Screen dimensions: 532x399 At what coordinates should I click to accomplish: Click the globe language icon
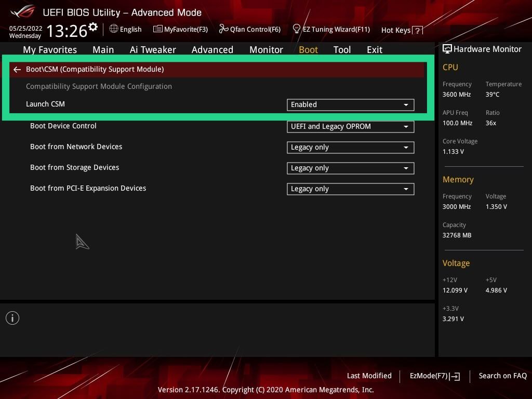114,29
